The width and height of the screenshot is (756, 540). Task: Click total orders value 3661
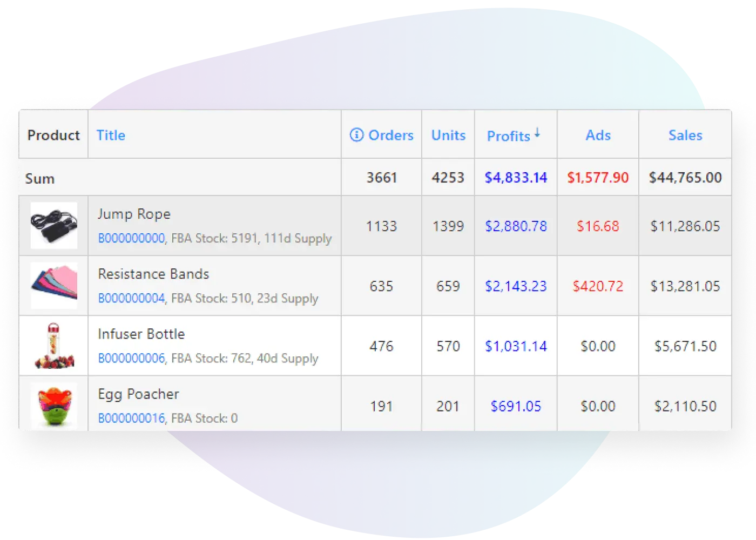[x=382, y=178]
